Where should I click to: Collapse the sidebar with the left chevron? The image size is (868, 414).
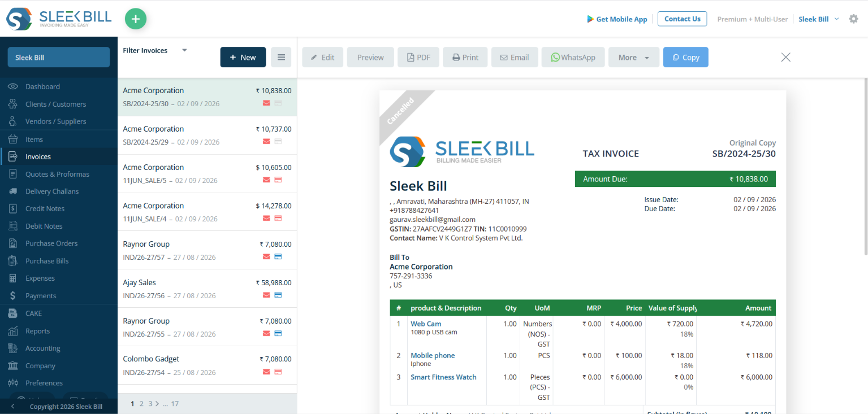(12, 406)
